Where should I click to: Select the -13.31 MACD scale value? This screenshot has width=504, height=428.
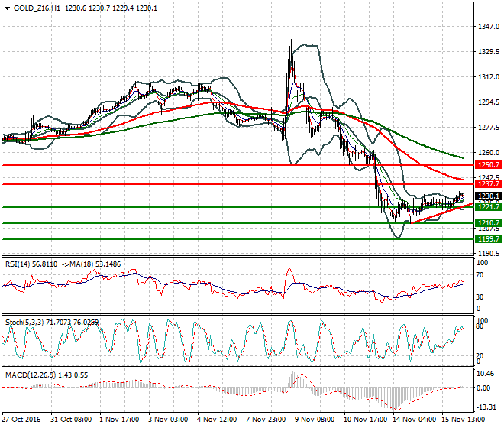(486, 407)
